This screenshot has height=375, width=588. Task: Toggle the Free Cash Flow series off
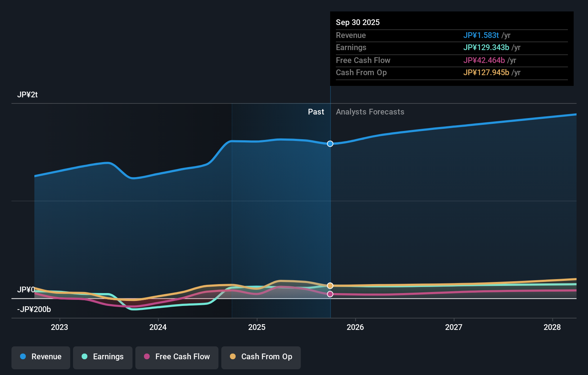click(177, 357)
